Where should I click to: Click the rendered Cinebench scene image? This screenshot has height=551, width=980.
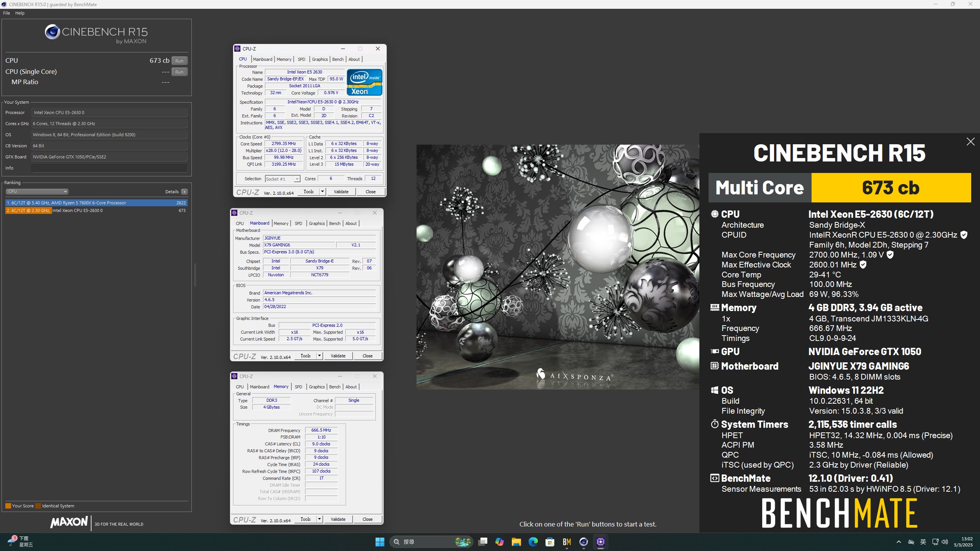coord(558,267)
